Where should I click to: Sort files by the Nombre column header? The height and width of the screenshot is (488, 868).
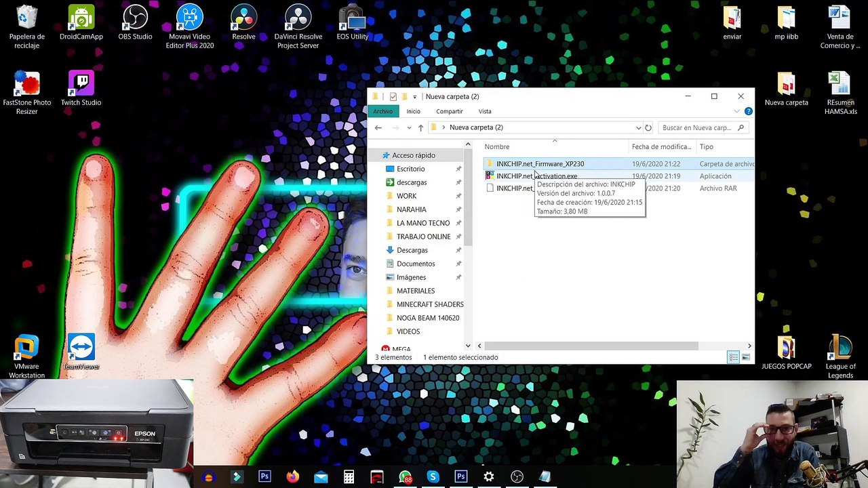pyautogui.click(x=497, y=146)
